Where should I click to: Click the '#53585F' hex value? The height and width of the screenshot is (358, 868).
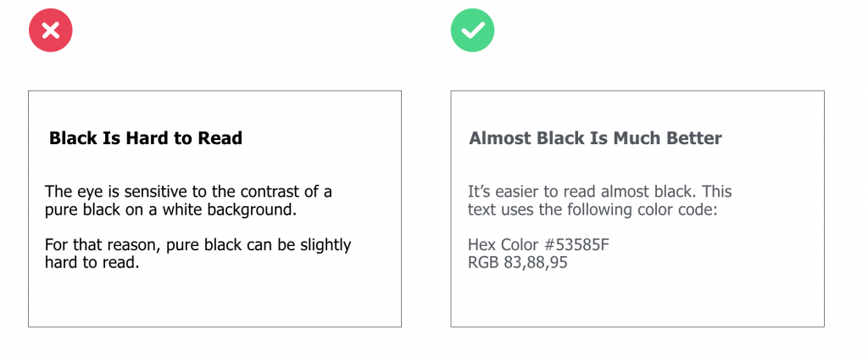pos(576,244)
